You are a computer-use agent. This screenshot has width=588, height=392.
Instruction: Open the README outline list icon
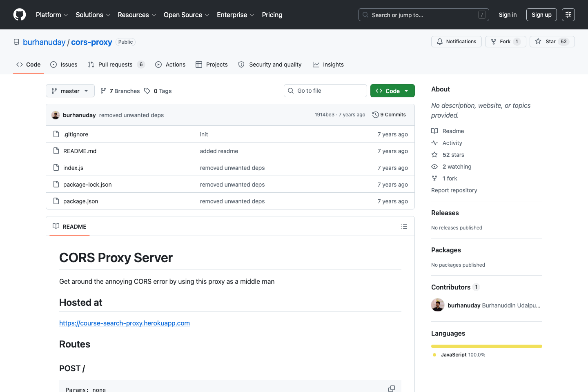404,226
